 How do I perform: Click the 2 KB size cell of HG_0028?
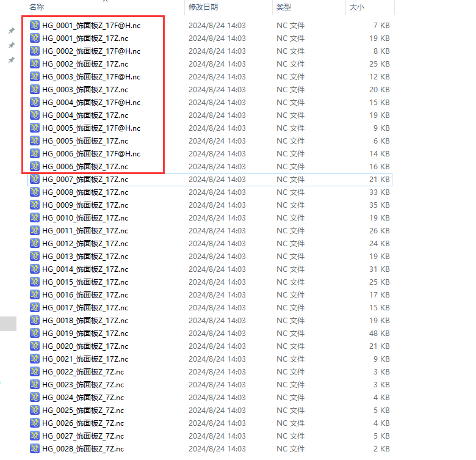pyautogui.click(x=381, y=449)
